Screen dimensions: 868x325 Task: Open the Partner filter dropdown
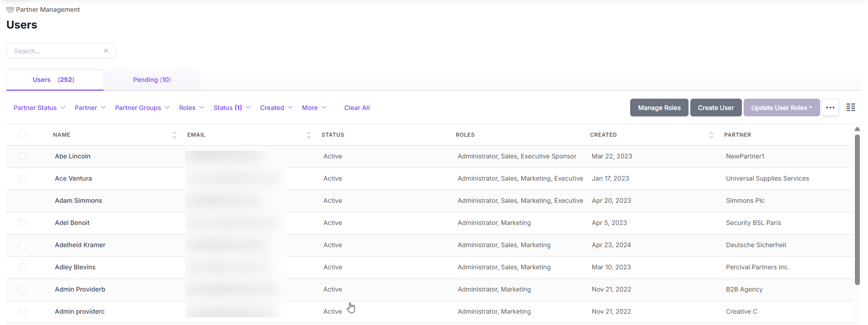click(90, 108)
